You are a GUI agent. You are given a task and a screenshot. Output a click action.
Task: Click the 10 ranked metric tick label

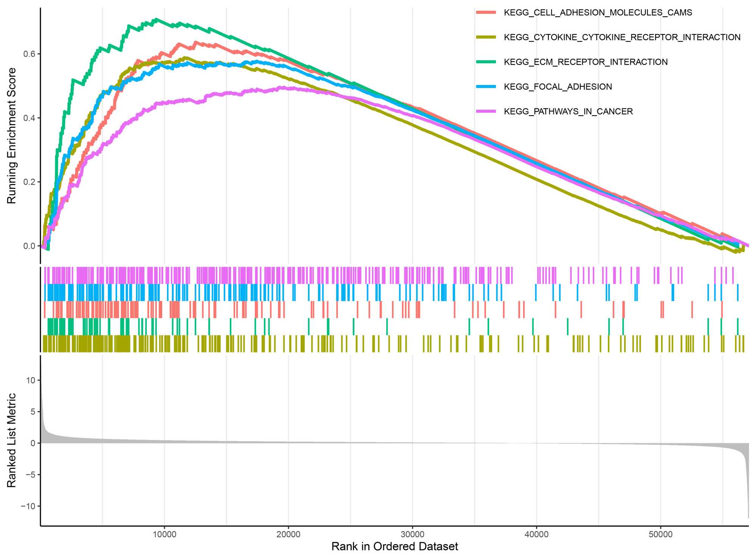(31, 380)
